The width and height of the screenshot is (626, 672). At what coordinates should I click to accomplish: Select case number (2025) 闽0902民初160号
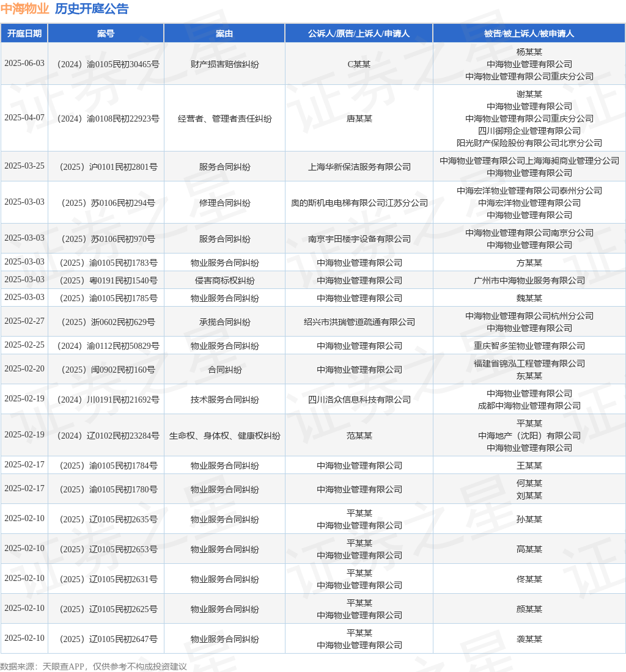pyautogui.click(x=108, y=370)
